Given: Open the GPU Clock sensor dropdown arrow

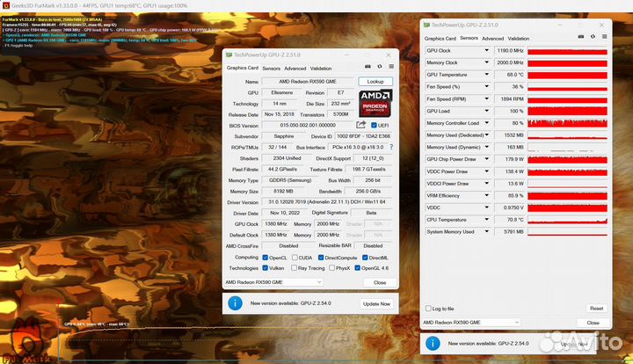Looking at the screenshot, I should pos(486,50).
